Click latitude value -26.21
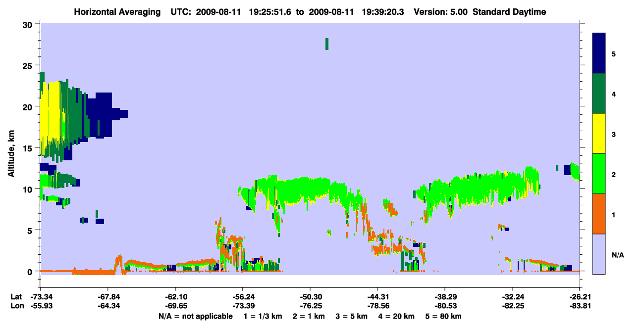The image size is (644, 330). coord(580,297)
